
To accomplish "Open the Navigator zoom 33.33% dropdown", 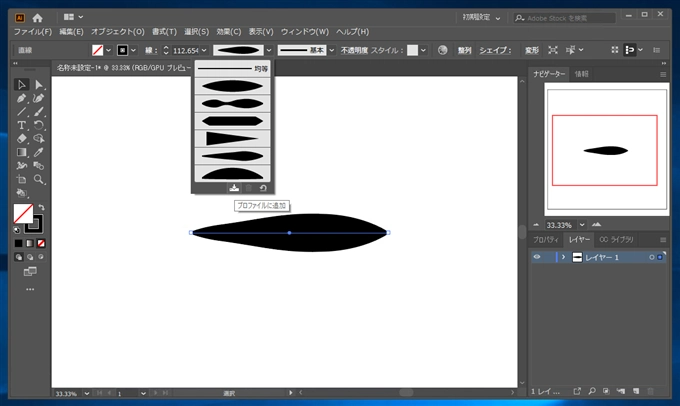I will point(582,225).
